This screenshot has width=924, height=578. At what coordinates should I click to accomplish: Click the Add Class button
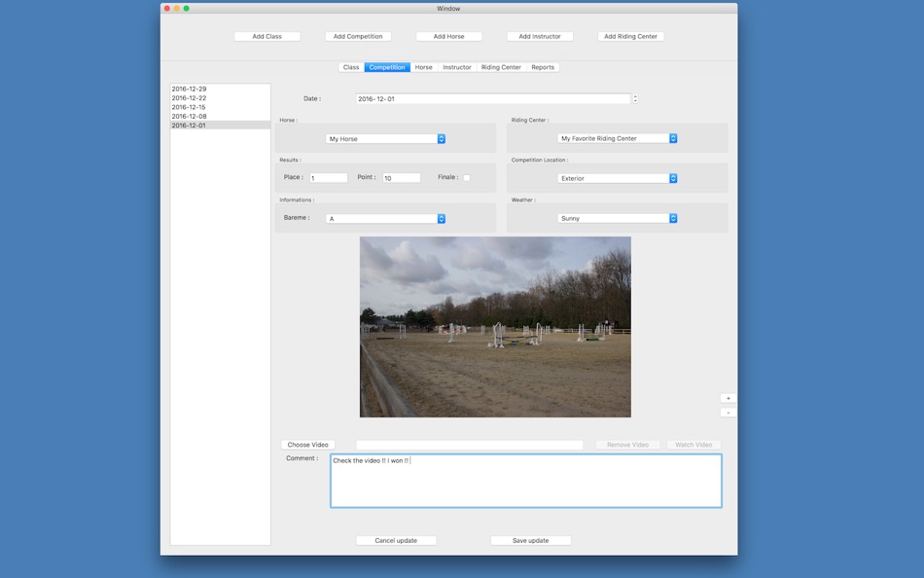[x=267, y=37]
